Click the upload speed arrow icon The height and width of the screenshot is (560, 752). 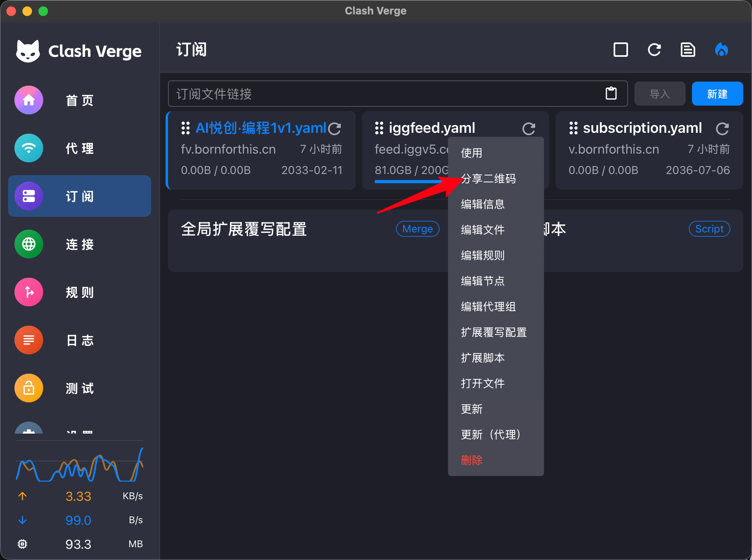tap(22, 496)
